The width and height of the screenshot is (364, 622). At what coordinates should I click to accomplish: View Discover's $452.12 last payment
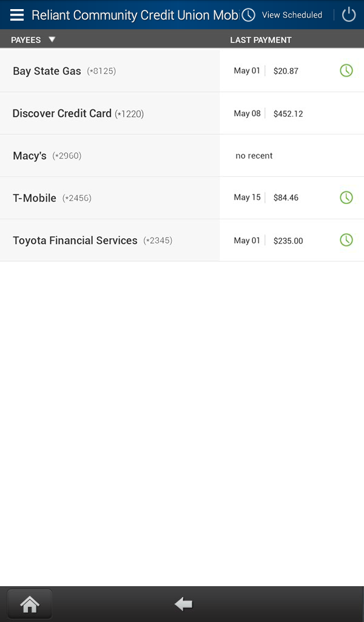(288, 114)
